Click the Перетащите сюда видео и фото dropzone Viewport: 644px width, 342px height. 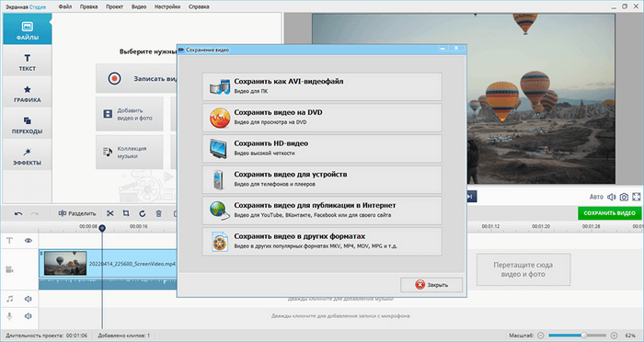(523, 269)
